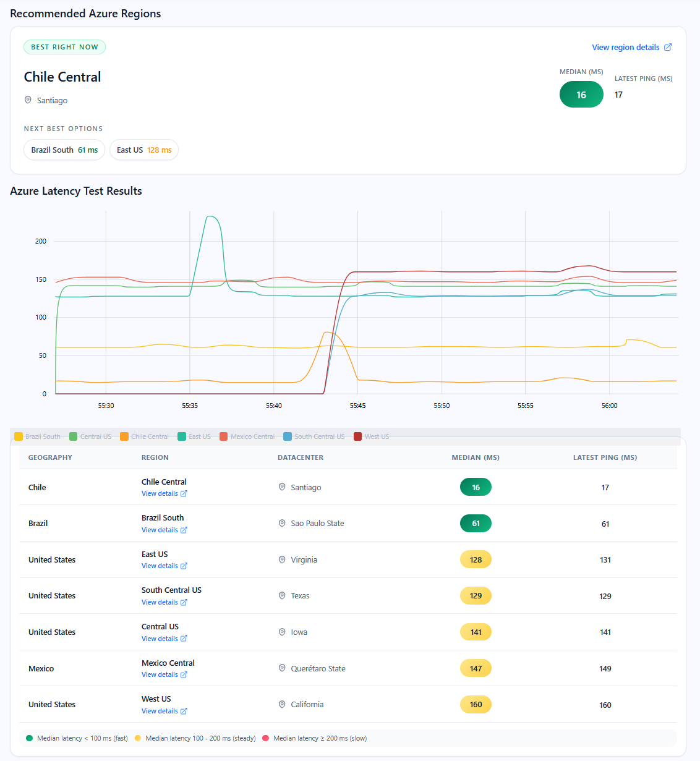
Task: Sort table by Median (ms) column header
Action: (x=475, y=457)
